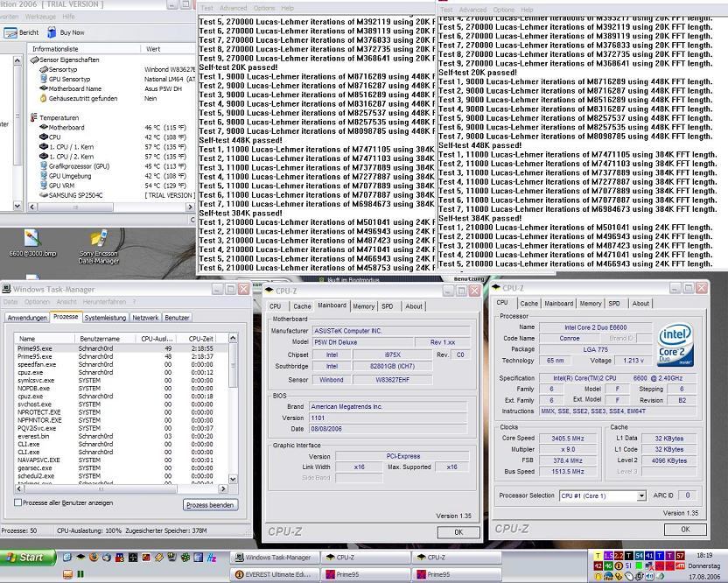Click right arrow of EVEREST horizontal scrollbar
728x583 pixels.
(x=190, y=207)
